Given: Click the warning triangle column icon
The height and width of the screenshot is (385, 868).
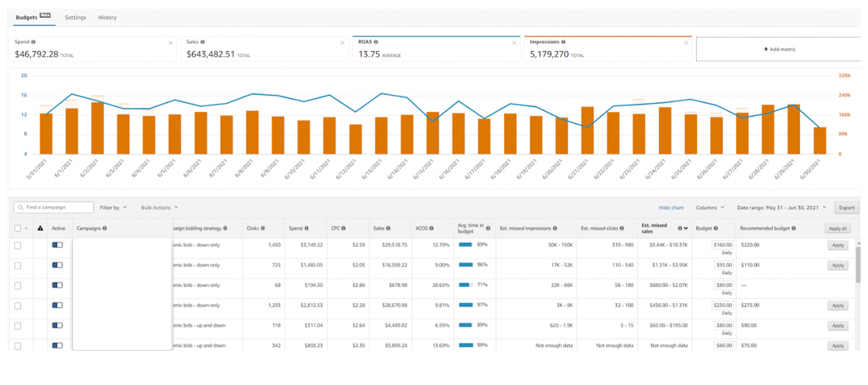Looking at the screenshot, I should (40, 228).
